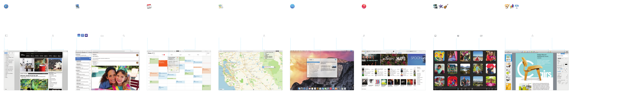Click the music note callout icon above iTunes
The image size is (644, 94).
point(364,36)
